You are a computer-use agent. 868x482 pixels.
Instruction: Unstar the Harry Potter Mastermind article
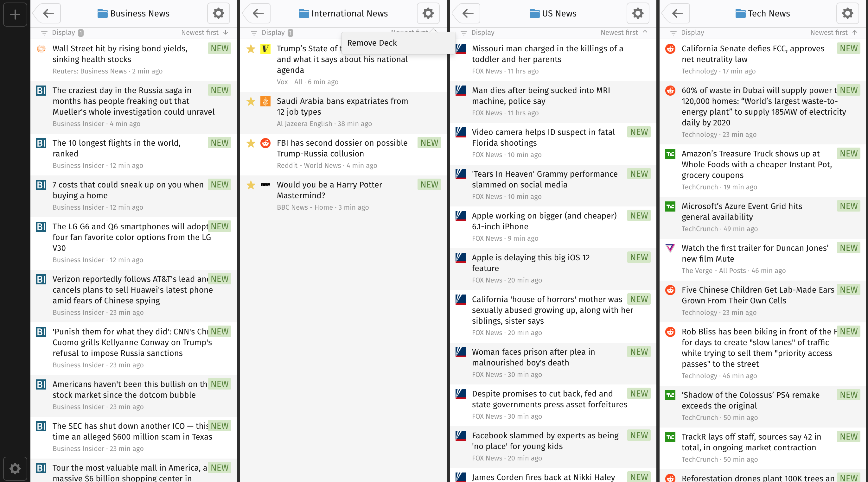coord(251,185)
